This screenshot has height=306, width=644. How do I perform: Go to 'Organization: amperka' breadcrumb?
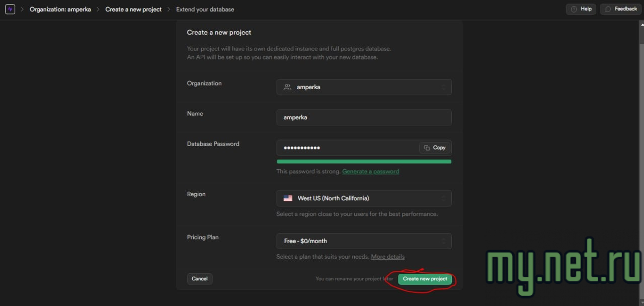coord(60,9)
